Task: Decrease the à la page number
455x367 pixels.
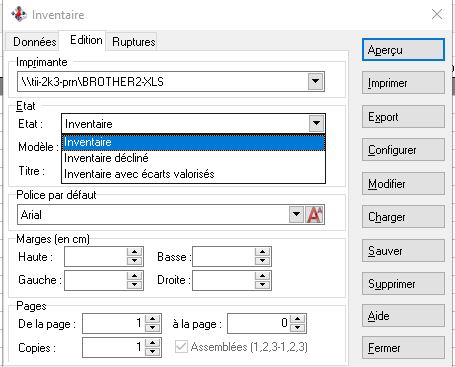Action: point(298,328)
